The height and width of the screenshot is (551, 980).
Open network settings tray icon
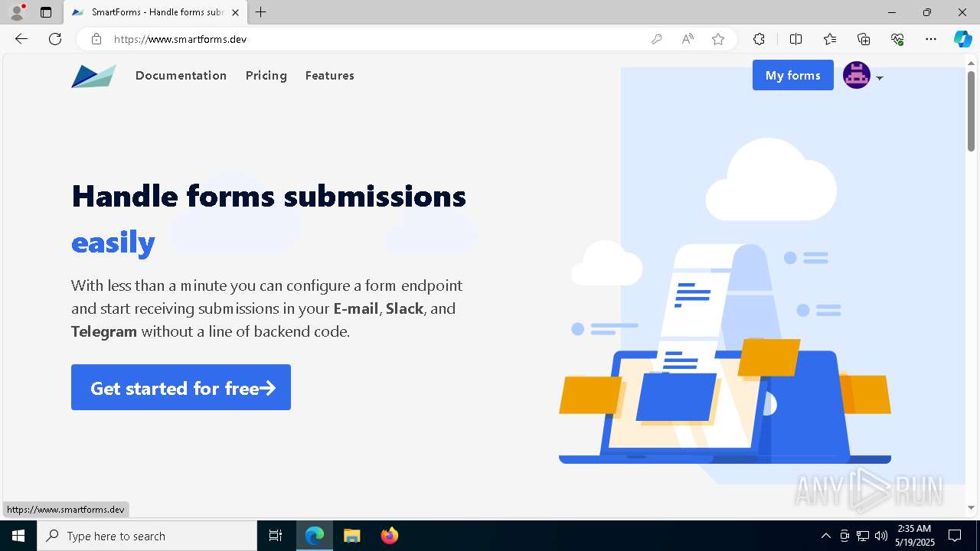click(x=863, y=536)
